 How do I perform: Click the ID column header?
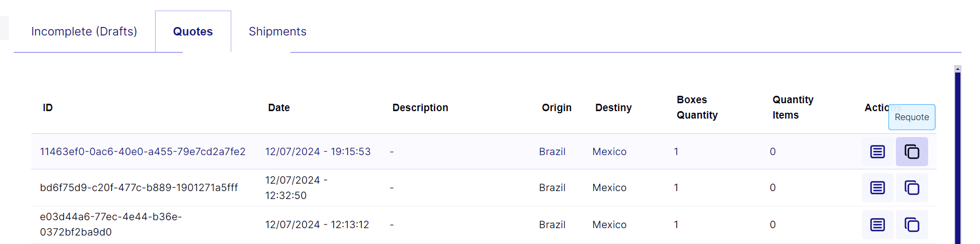[x=48, y=108]
